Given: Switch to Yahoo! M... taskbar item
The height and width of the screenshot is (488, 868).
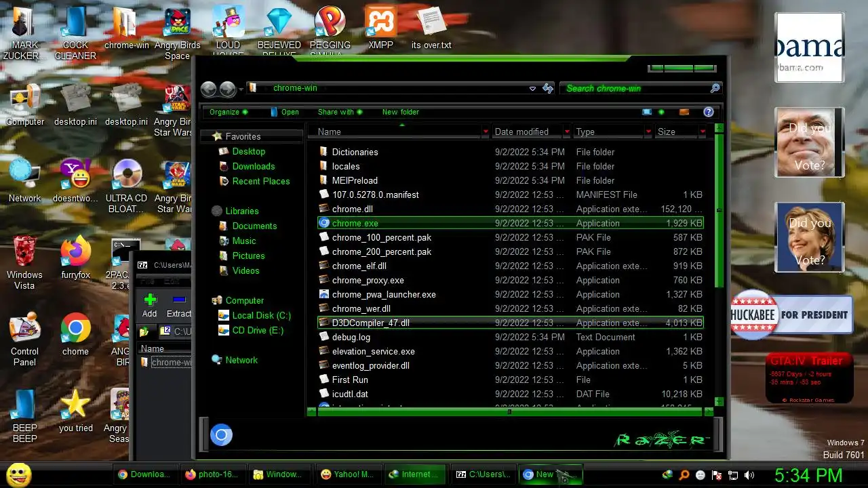Looking at the screenshot, I should (349, 474).
